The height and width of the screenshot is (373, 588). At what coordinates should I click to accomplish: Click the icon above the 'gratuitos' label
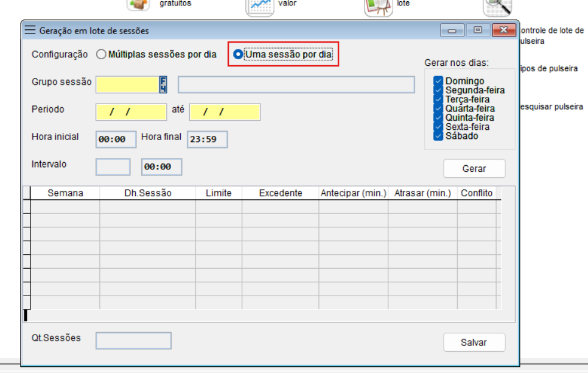(138, 5)
